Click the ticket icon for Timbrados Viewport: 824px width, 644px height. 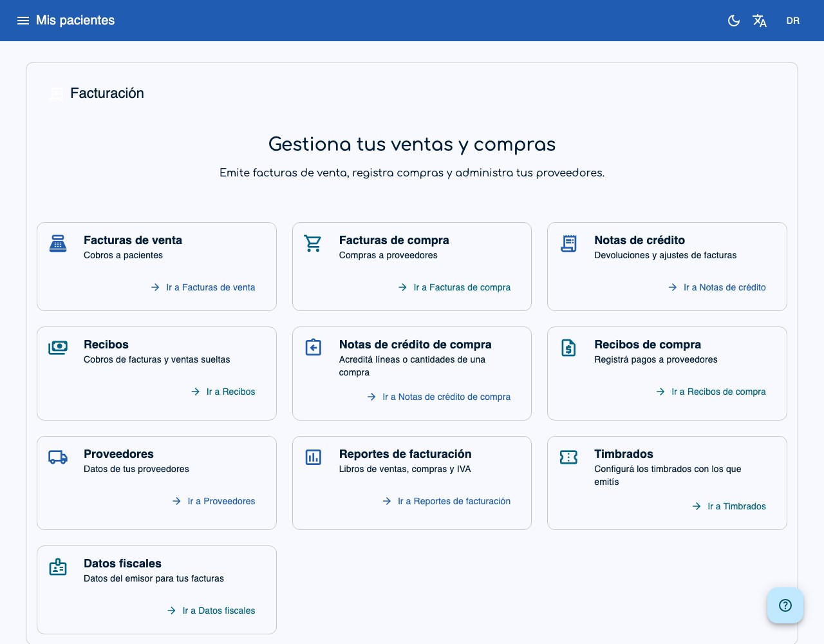pyautogui.click(x=568, y=457)
